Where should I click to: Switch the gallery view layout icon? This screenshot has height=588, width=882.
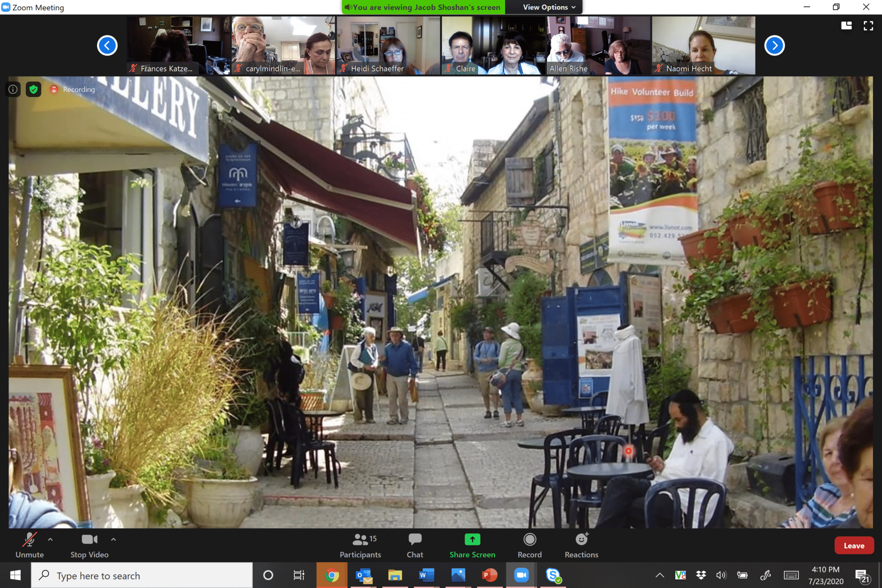coord(846,25)
